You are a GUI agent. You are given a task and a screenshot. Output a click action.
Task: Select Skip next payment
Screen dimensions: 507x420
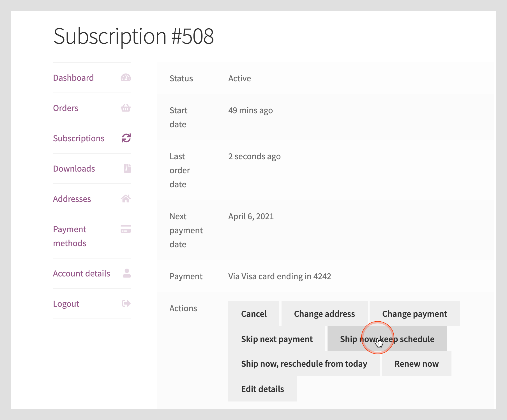pos(277,339)
